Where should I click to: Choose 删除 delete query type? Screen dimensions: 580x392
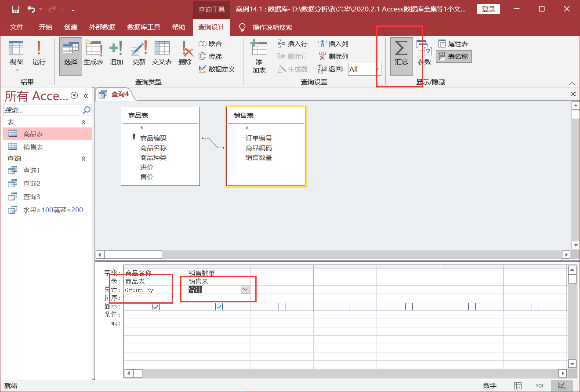point(185,53)
